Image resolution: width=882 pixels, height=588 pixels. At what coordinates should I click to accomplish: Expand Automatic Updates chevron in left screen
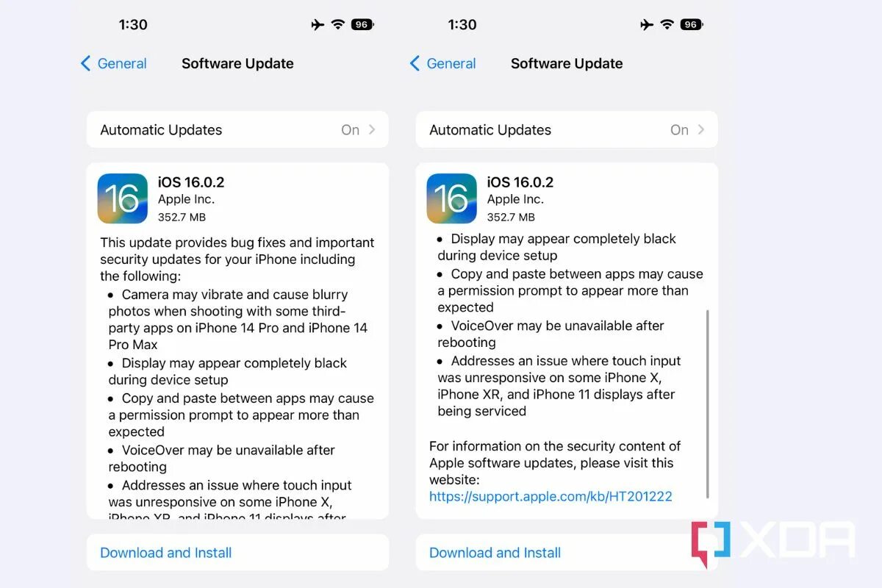point(372,129)
